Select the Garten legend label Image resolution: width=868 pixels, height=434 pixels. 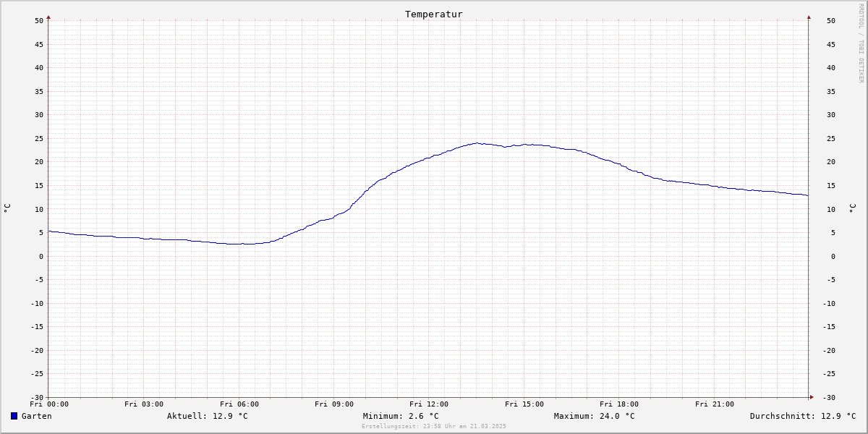[x=37, y=416]
